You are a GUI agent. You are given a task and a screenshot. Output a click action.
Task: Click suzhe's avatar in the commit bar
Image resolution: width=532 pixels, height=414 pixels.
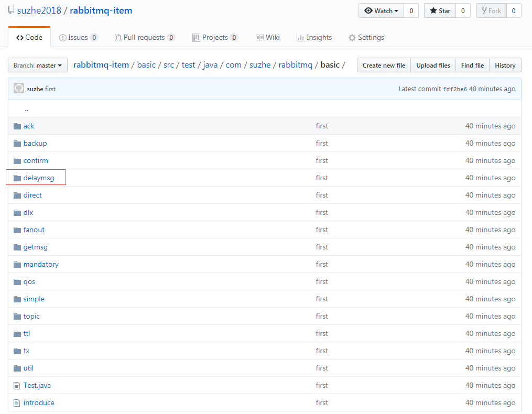point(18,88)
